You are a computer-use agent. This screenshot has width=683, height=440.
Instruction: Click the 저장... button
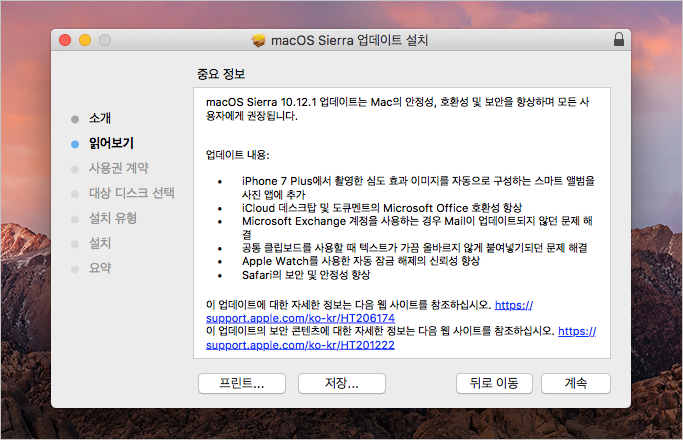[342, 383]
